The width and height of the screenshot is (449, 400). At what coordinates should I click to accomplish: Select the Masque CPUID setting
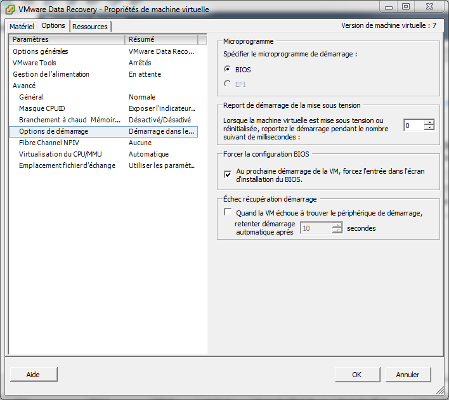103,108
